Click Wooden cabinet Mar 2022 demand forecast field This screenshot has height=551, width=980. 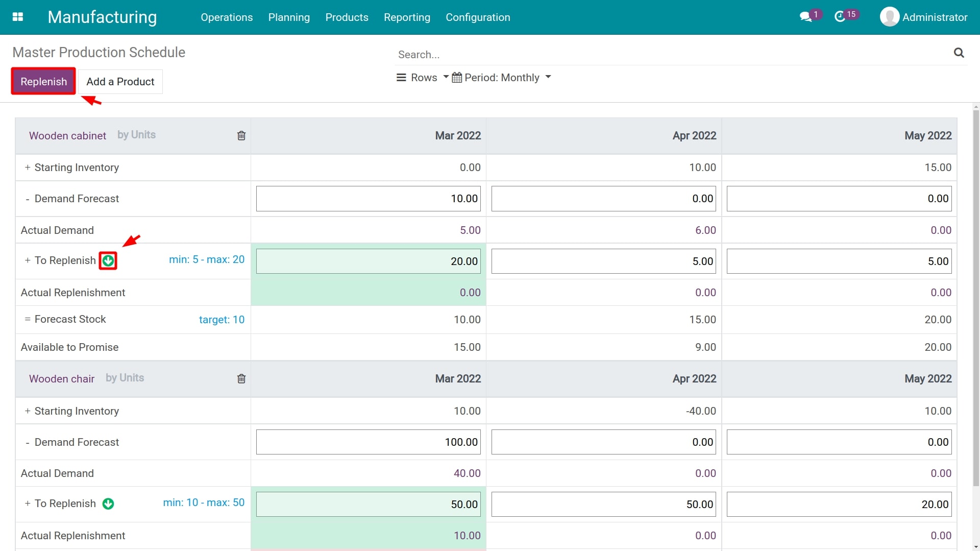click(368, 199)
